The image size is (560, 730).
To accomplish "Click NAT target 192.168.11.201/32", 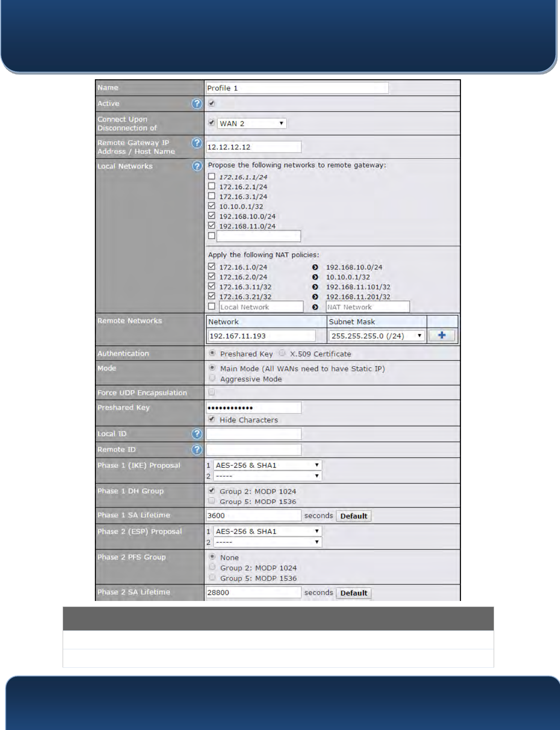I will pyautogui.click(x=358, y=297).
